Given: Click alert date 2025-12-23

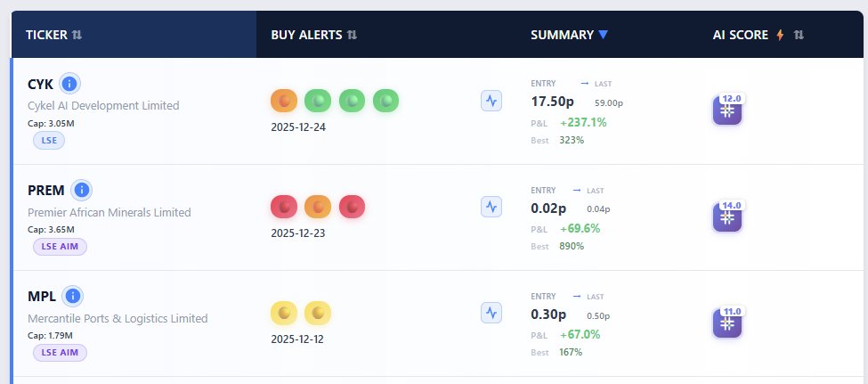Looking at the screenshot, I should click(298, 233).
